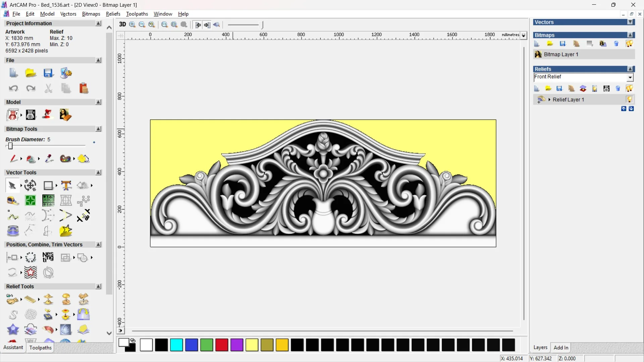Select Bitmap Layer 1 in list
Viewport: 644px width, 362px height.
561,54
